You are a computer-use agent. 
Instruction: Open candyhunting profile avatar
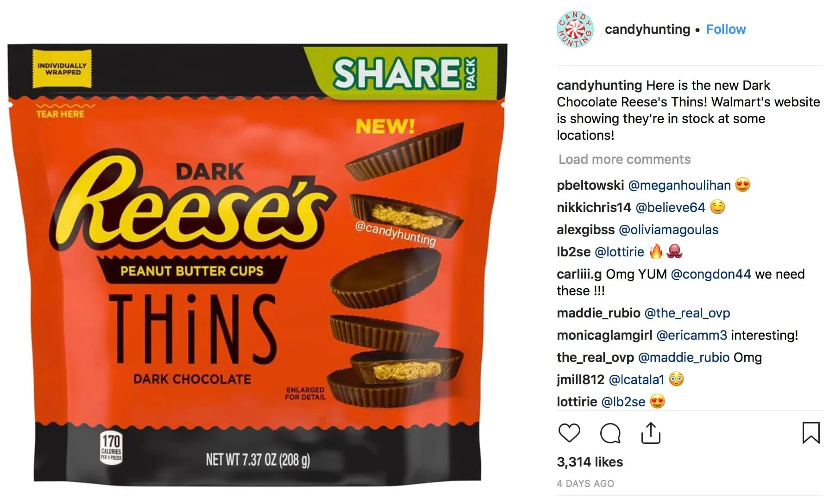point(575,29)
